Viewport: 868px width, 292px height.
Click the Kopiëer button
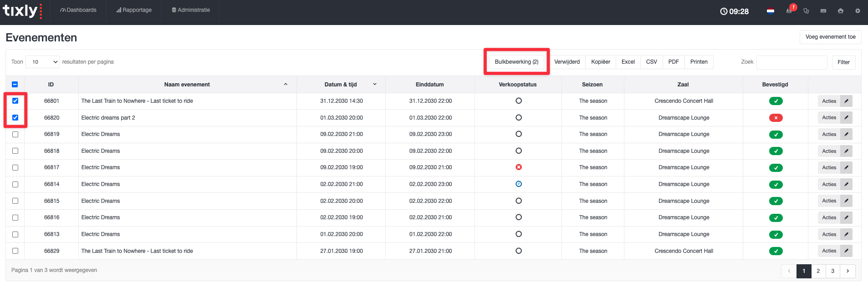point(600,62)
